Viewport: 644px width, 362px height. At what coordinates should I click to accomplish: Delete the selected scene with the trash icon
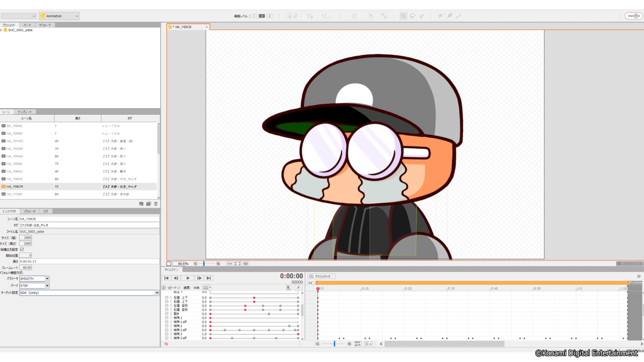coord(156,204)
